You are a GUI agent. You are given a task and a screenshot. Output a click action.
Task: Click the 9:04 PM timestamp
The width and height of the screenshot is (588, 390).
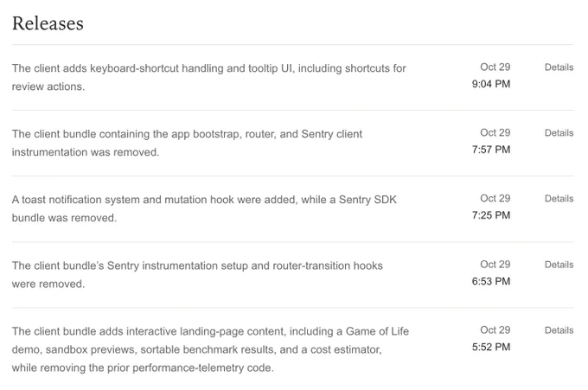[x=491, y=84]
